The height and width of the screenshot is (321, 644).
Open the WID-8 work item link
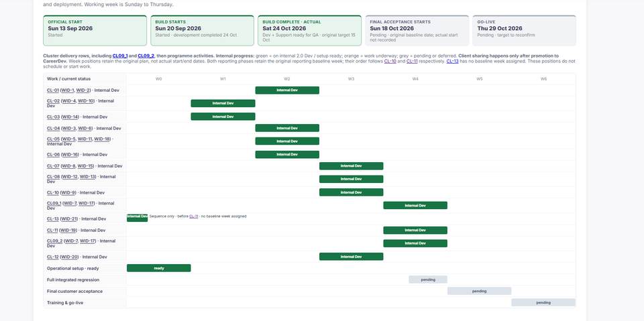point(68,166)
